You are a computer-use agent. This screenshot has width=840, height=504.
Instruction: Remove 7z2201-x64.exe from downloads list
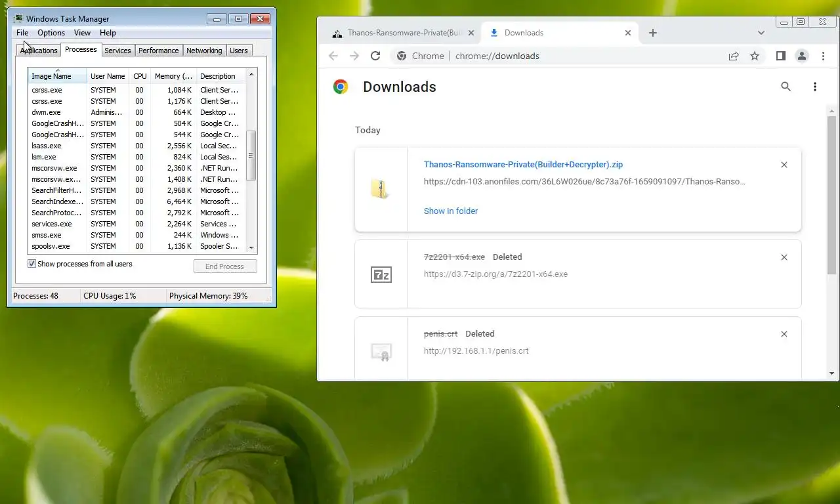pyautogui.click(x=784, y=257)
